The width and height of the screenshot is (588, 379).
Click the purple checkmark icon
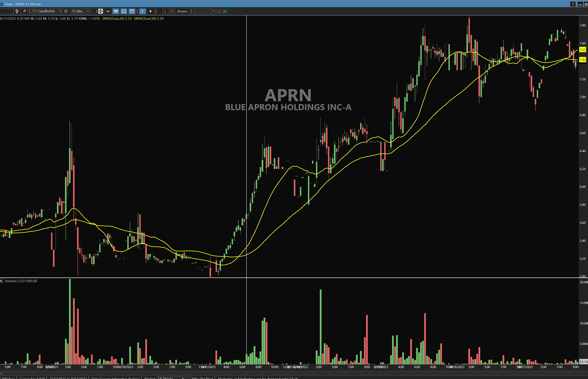coord(219,11)
